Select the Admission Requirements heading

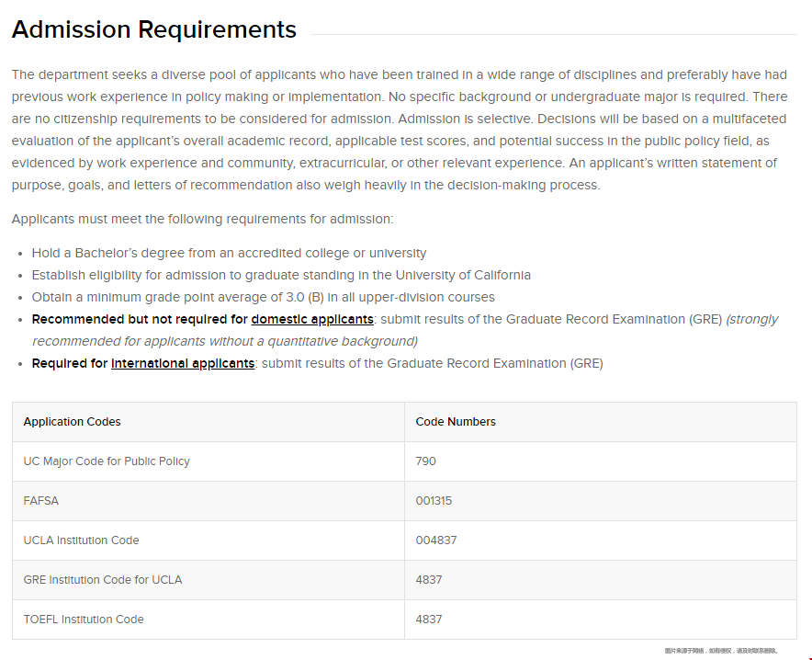[x=153, y=29]
